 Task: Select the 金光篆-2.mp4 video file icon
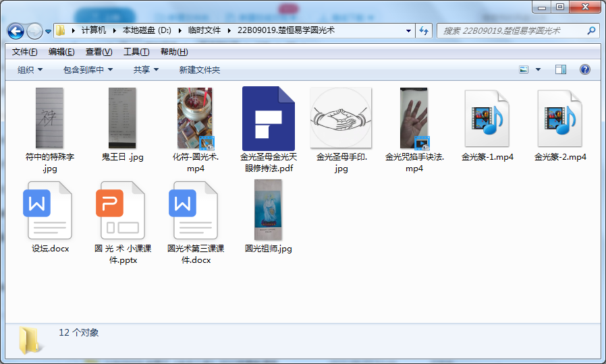(559, 119)
